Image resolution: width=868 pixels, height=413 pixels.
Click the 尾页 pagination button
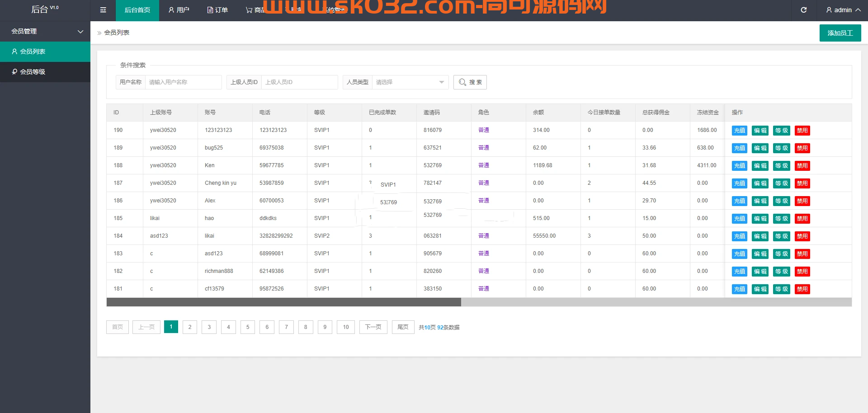point(403,327)
